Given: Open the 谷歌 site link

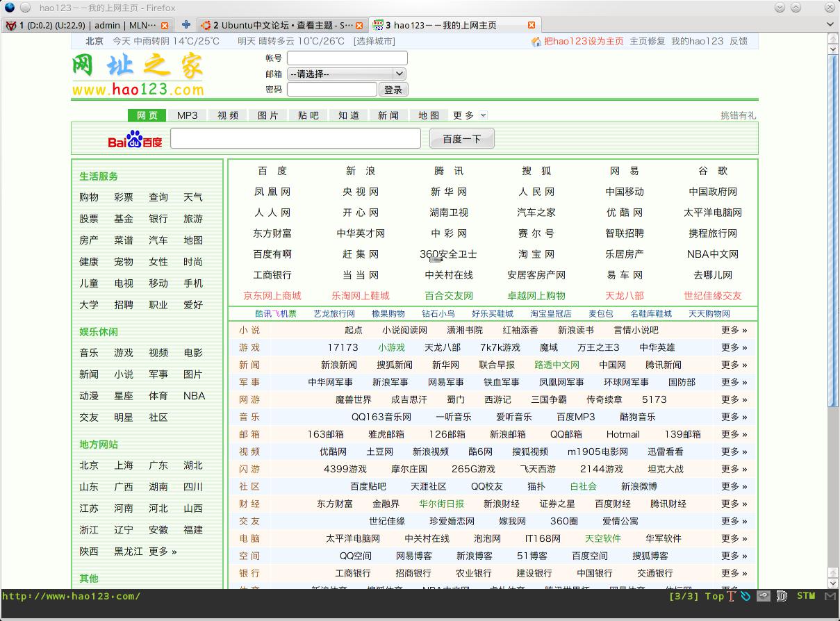Looking at the screenshot, I should point(713,171).
